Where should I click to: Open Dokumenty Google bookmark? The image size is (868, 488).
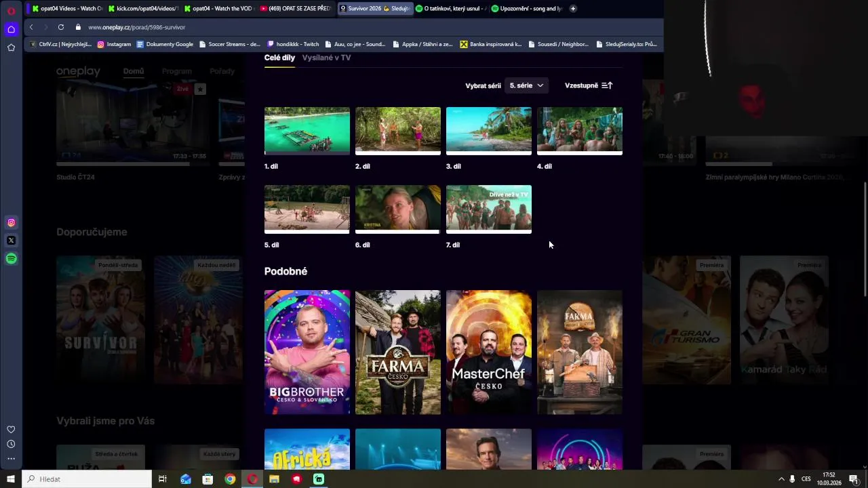click(165, 44)
